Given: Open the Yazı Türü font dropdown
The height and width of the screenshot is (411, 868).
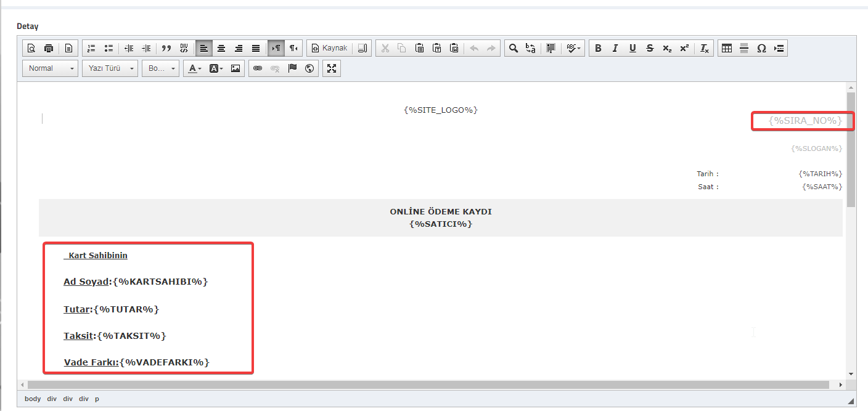Looking at the screenshot, I should tap(110, 68).
